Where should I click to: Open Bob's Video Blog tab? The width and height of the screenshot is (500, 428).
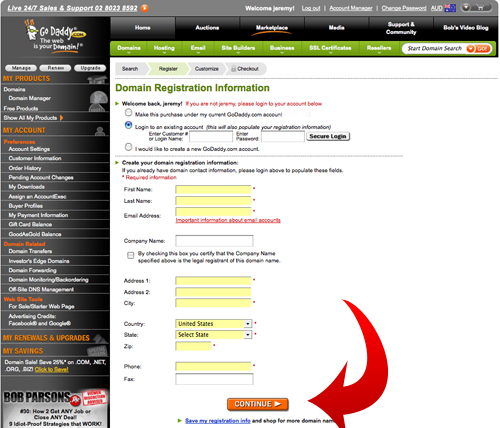(466, 28)
